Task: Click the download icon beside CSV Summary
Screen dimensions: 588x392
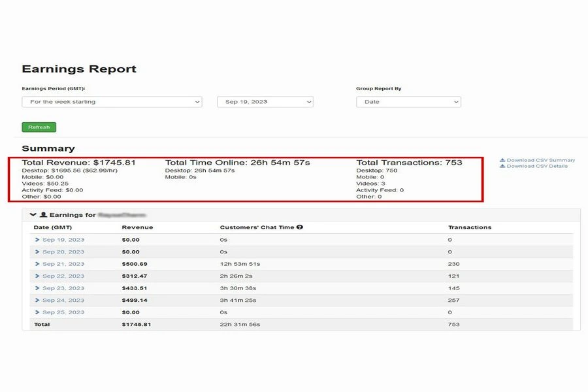Action: coord(502,160)
